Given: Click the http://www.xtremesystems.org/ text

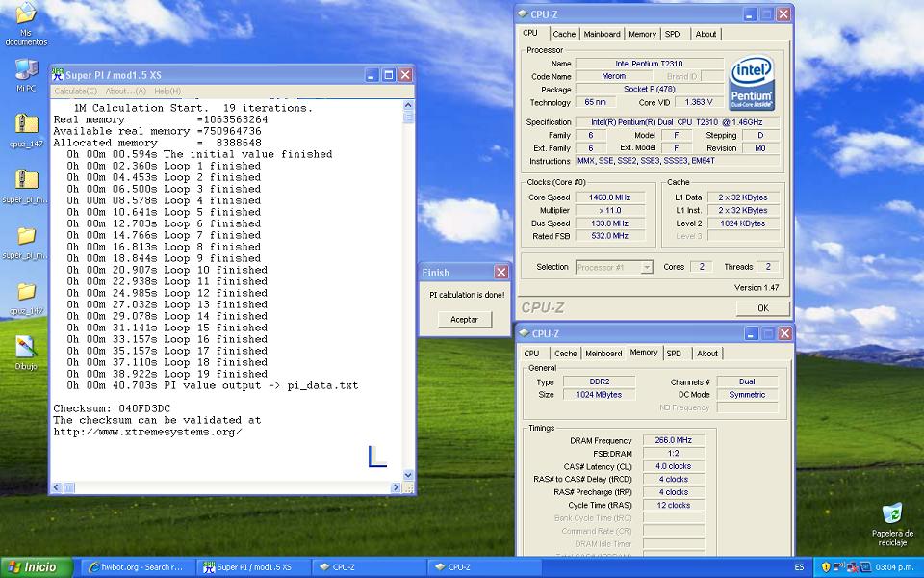Looking at the screenshot, I should [x=147, y=432].
